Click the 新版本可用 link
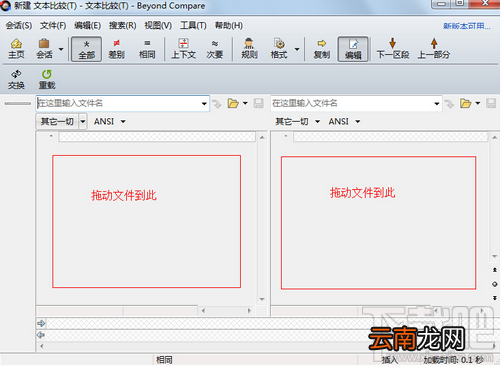This screenshot has width=502, height=367. 467,26
